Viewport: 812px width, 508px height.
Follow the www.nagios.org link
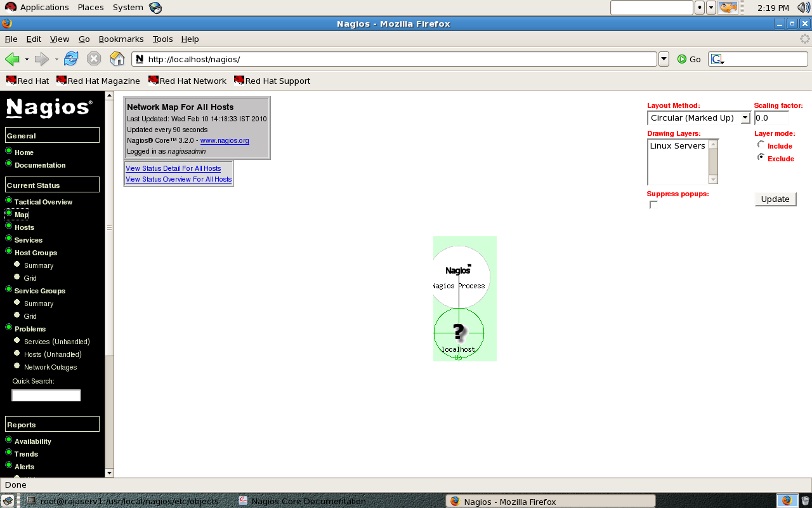coord(225,140)
